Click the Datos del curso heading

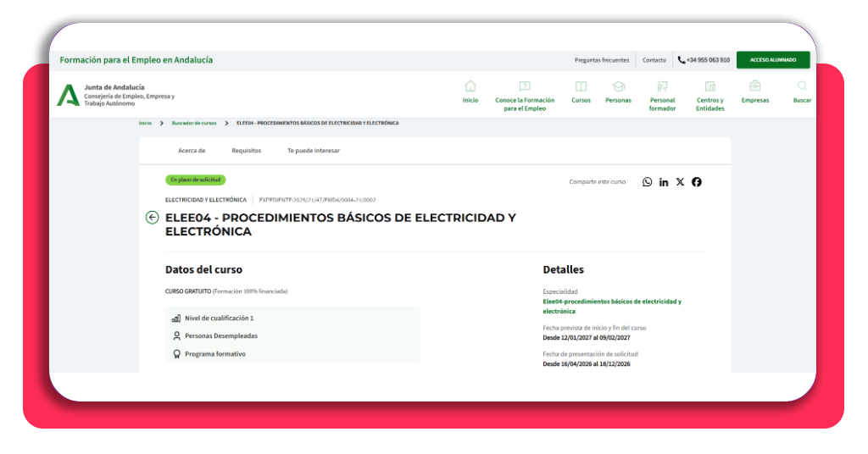(x=203, y=270)
